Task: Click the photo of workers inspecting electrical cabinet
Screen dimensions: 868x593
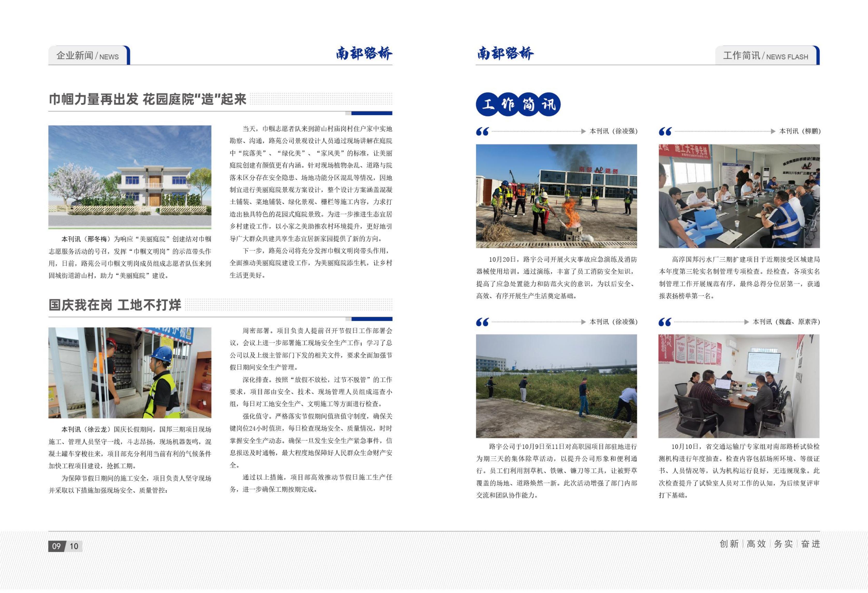Action: (x=130, y=373)
